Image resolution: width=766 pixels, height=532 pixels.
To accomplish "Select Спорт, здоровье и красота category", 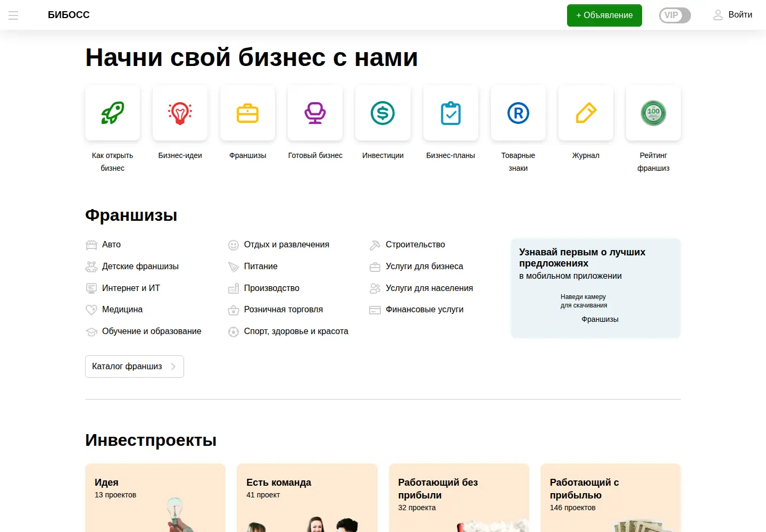I will click(x=296, y=331).
